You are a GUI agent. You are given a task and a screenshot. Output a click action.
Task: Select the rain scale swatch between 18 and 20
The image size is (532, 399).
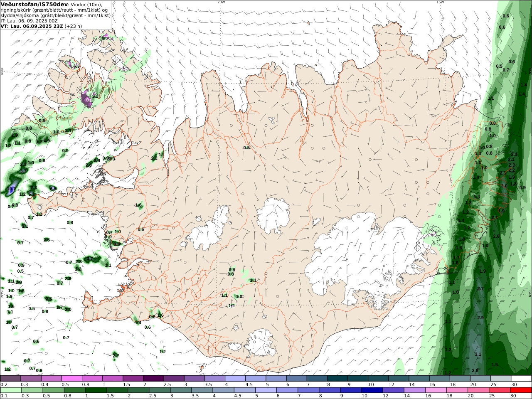457,390
